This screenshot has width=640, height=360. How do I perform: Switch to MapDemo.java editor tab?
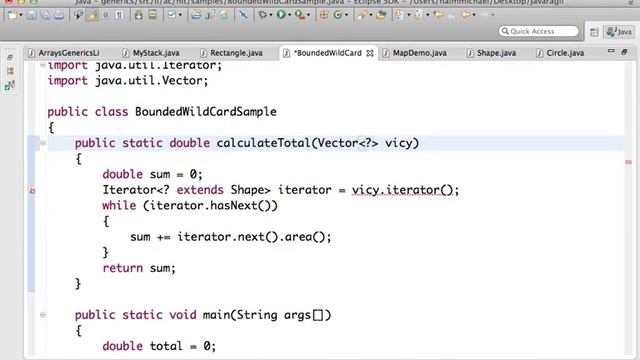point(415,53)
